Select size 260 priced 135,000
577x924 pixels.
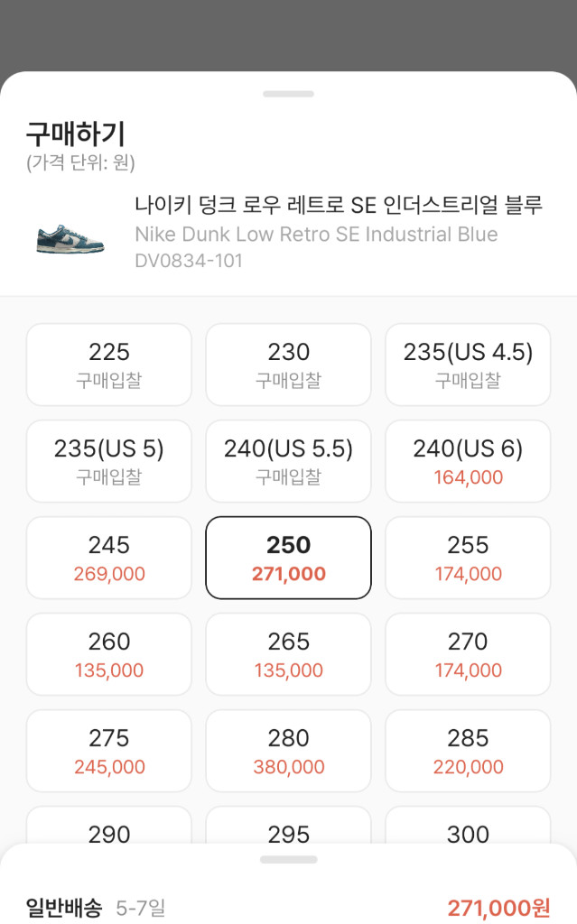[108, 654]
